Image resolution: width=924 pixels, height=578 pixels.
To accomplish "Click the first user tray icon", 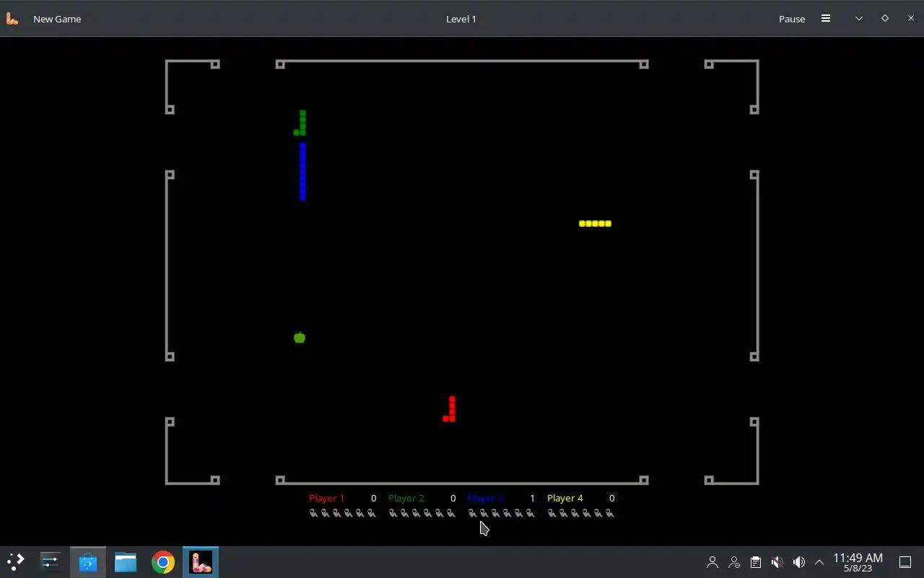I will [712, 562].
